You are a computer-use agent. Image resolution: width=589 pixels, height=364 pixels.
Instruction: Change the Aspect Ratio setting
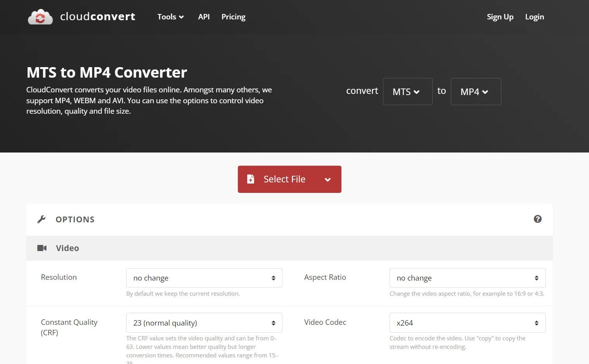(x=467, y=278)
